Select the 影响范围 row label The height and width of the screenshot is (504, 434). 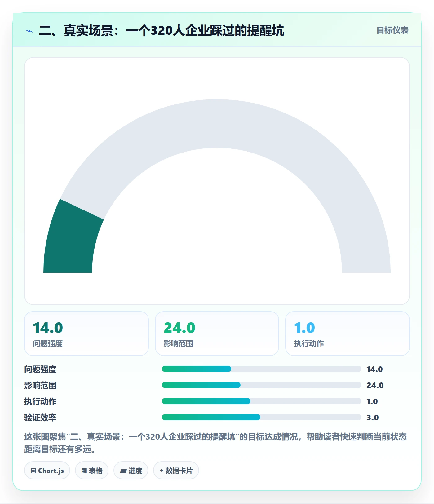(x=40, y=385)
